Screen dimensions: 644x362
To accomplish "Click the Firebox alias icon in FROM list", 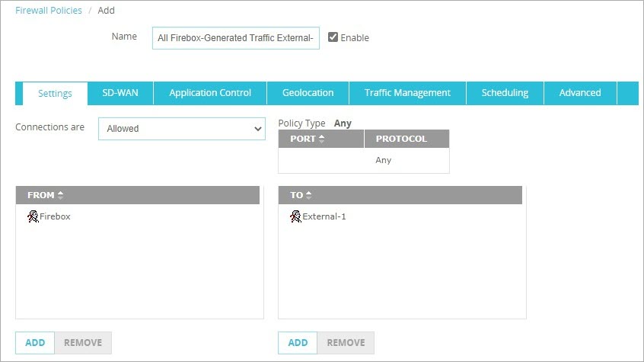I will 33,216.
